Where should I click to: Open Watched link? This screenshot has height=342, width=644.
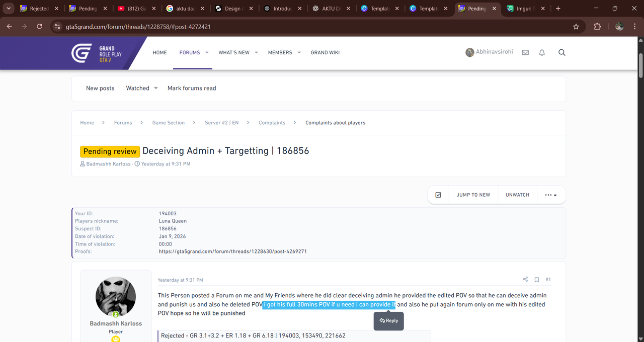click(x=137, y=88)
